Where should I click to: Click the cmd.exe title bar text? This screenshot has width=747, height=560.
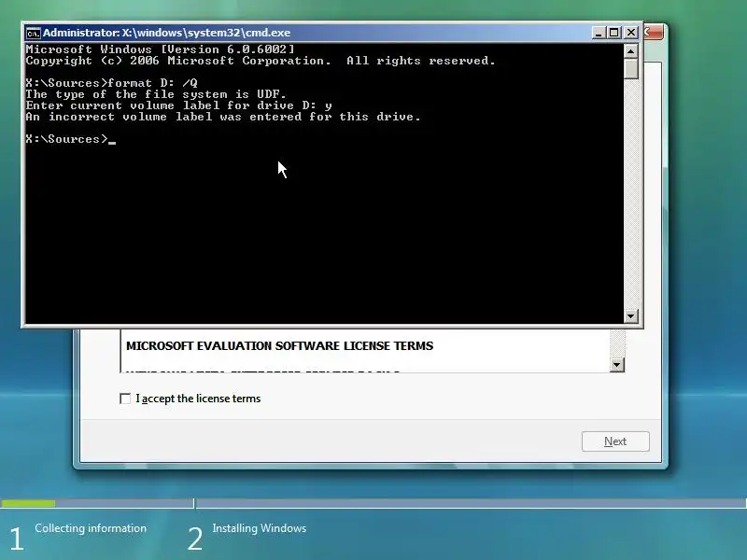coord(166,33)
